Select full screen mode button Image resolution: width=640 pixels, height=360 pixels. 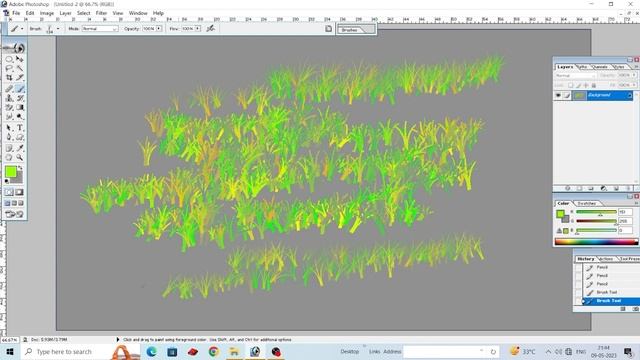tap(21, 203)
